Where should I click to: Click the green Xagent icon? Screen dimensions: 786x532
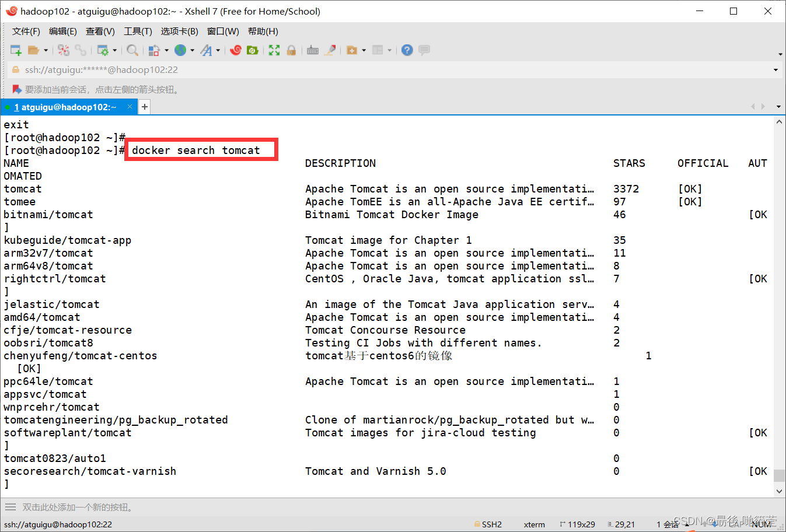pyautogui.click(x=253, y=50)
